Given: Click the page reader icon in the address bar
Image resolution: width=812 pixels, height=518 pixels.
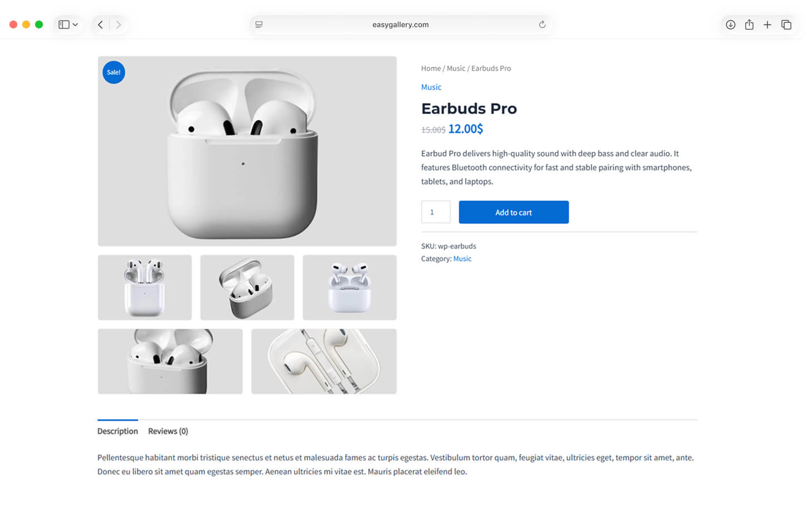Looking at the screenshot, I should click(x=259, y=24).
